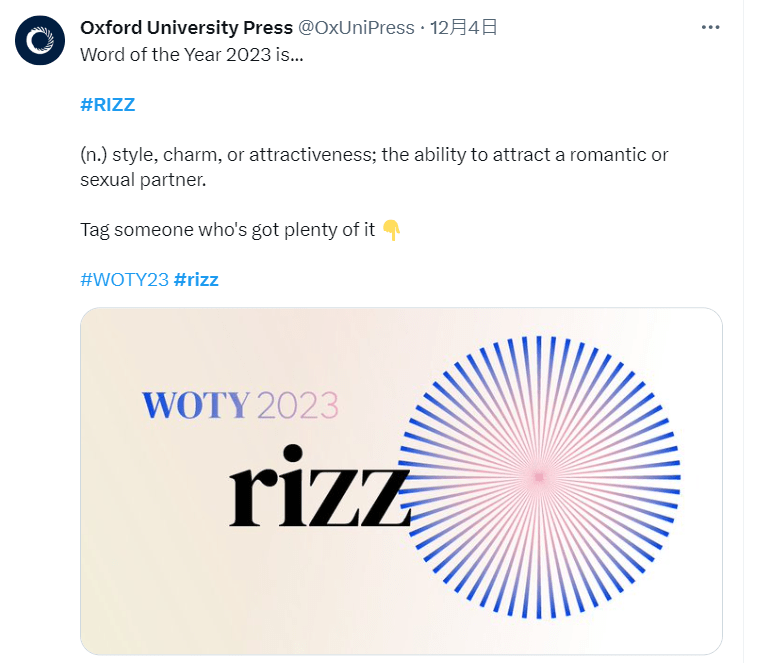Screen dimensions: 758x663
Task: Open the #WOTY23 hashtag
Action: coord(124,280)
